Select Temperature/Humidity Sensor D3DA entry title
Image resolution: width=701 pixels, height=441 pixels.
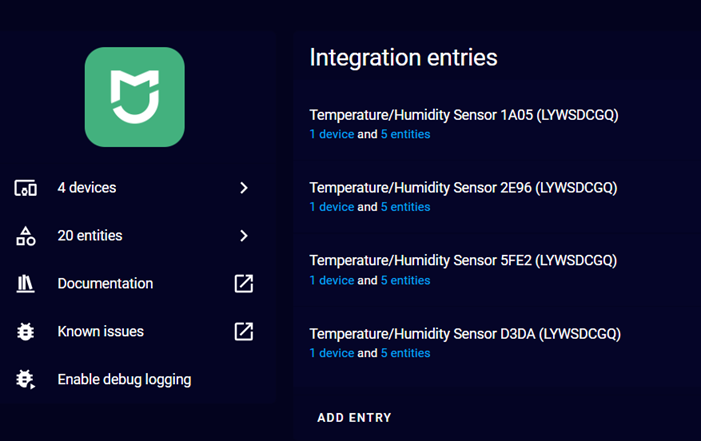click(x=465, y=334)
